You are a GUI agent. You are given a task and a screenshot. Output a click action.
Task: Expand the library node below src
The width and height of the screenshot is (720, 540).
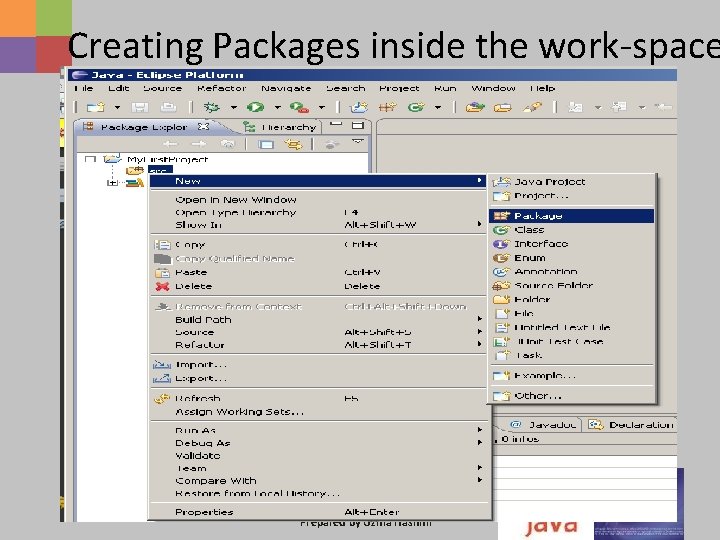112,183
